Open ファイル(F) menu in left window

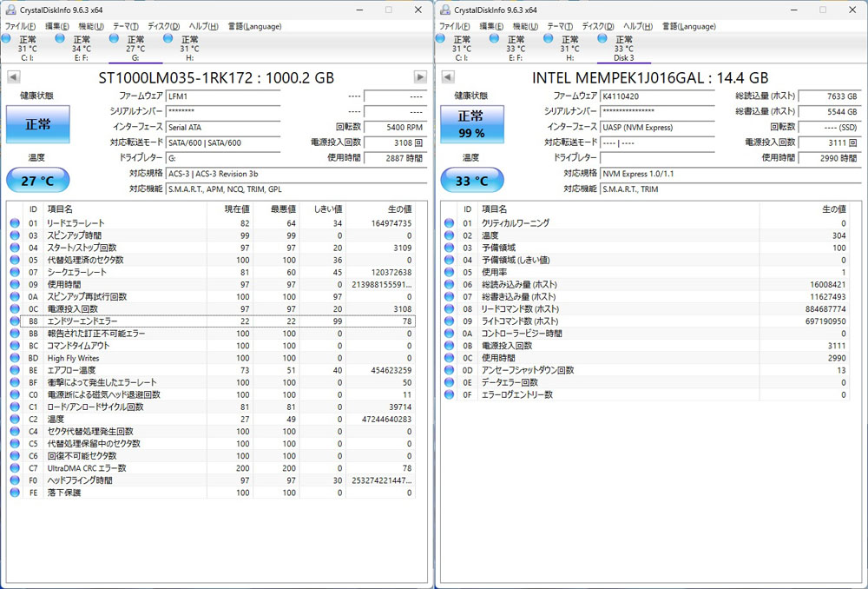tap(21, 26)
